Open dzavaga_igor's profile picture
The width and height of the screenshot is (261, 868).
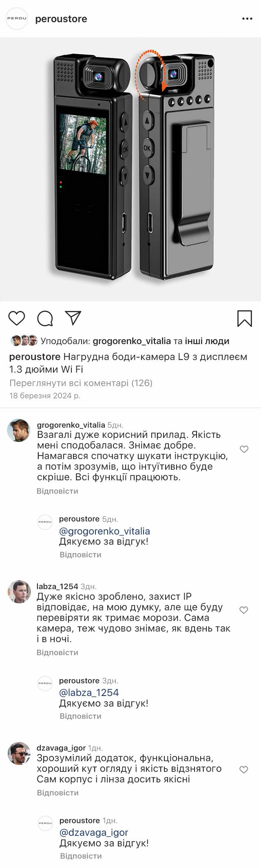click(19, 753)
